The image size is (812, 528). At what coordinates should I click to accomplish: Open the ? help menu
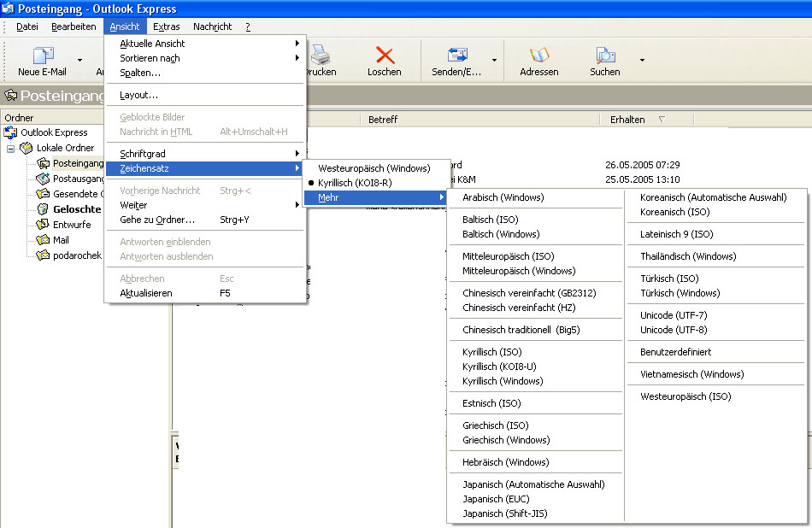(x=248, y=26)
